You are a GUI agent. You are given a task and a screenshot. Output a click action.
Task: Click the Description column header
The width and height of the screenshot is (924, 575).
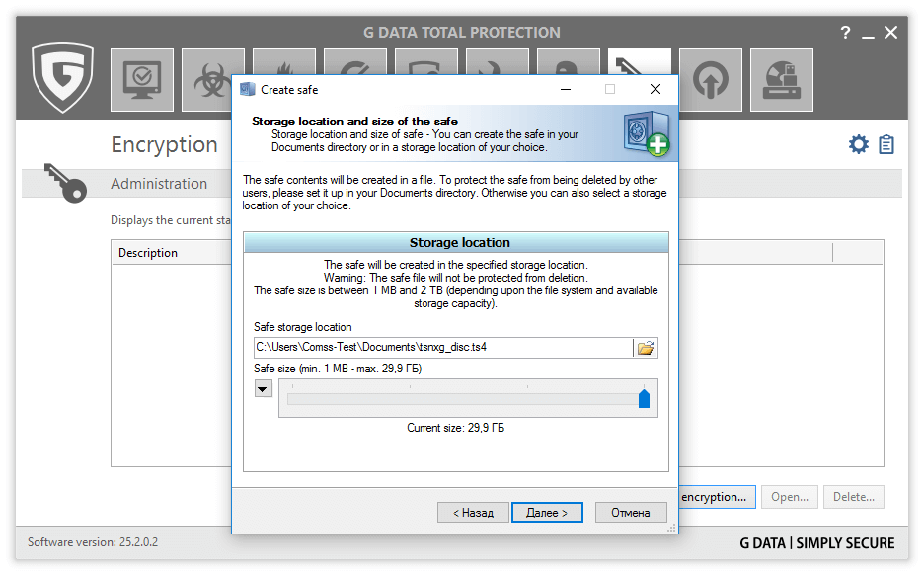tap(148, 252)
